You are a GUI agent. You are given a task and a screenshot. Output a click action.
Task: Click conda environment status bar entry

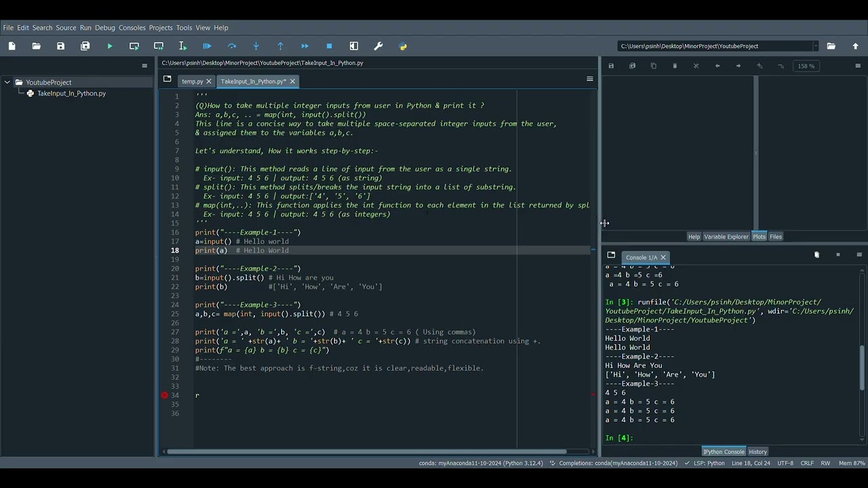481,463
